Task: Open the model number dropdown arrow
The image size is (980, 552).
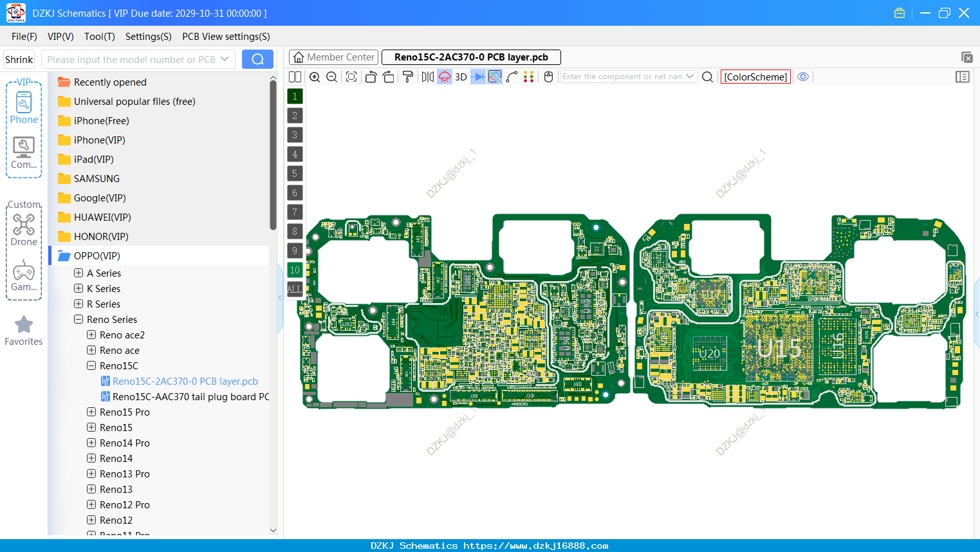Action: pyautogui.click(x=225, y=59)
